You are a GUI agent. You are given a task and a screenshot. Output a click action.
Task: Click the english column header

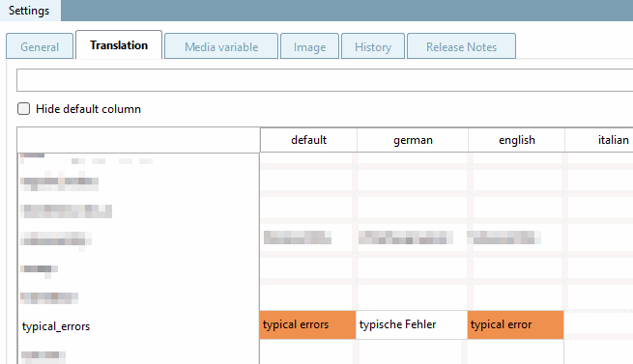click(516, 140)
